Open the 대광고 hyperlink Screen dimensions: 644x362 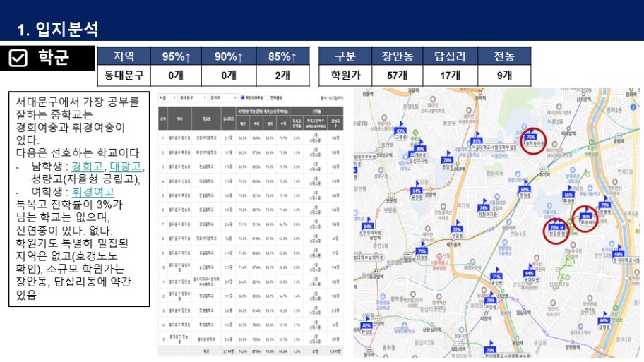tap(125, 166)
